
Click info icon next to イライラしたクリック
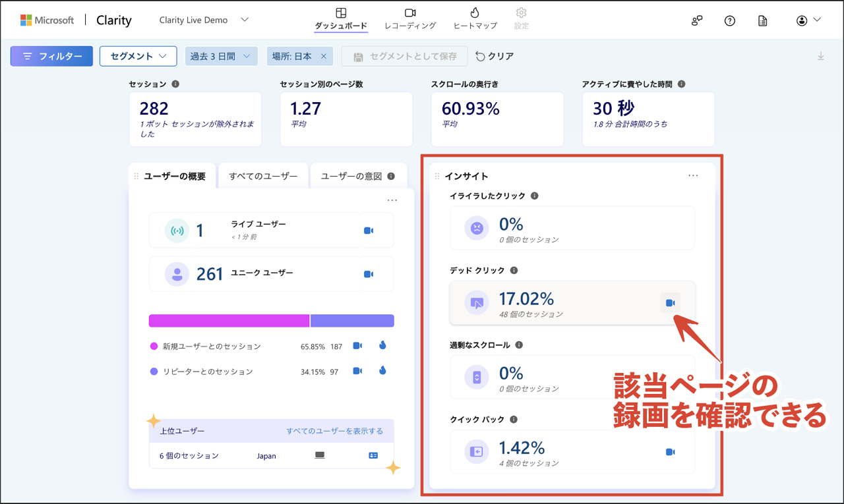[x=534, y=196]
